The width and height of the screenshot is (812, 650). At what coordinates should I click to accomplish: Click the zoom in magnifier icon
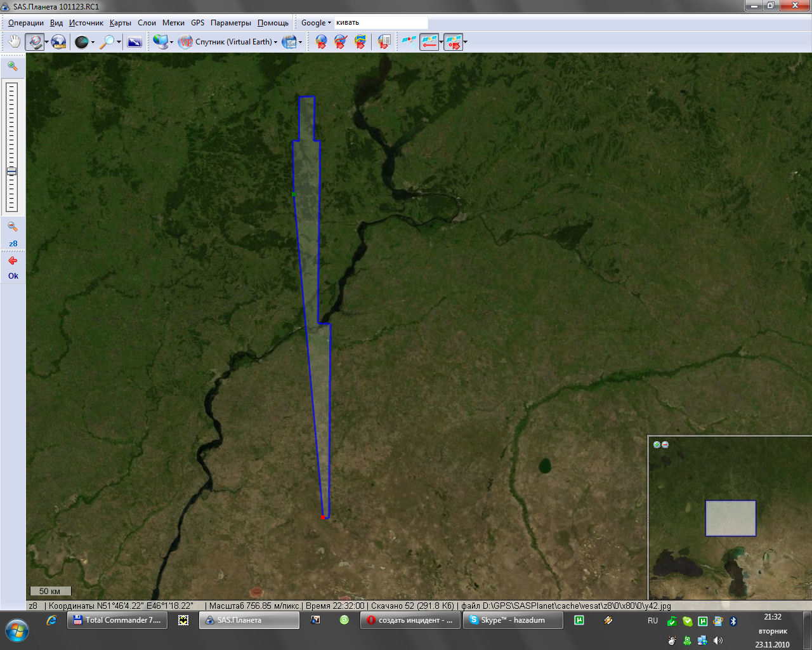tap(12, 66)
